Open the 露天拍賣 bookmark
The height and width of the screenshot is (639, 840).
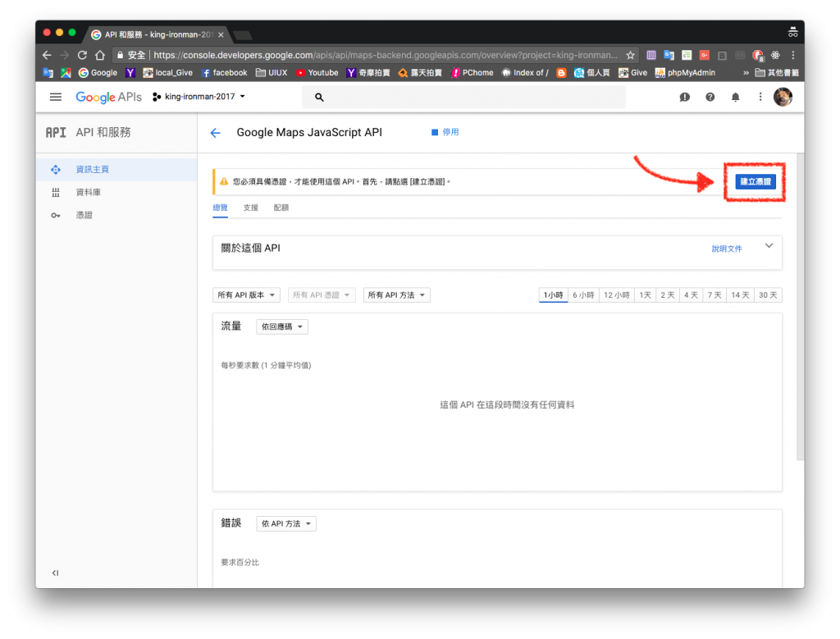coord(420,73)
